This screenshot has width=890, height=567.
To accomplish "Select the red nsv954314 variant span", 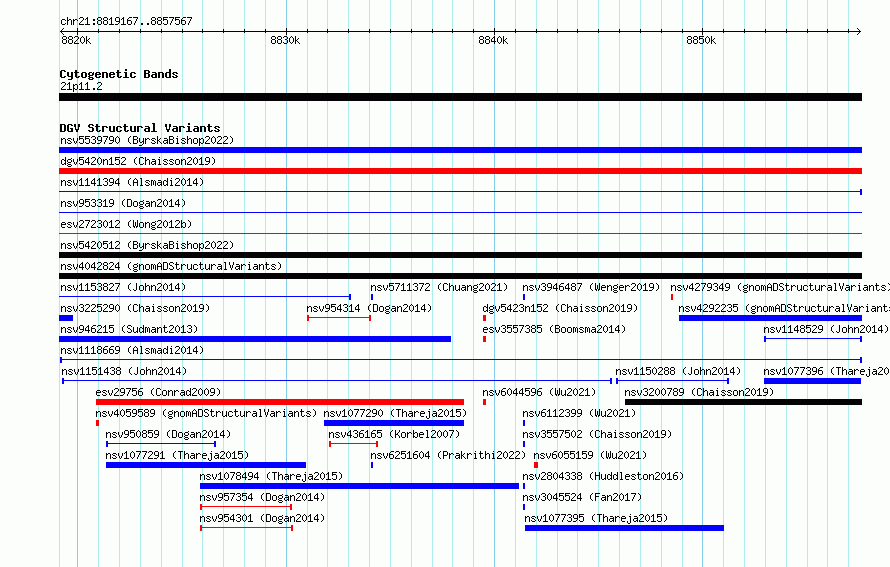I will point(339,318).
